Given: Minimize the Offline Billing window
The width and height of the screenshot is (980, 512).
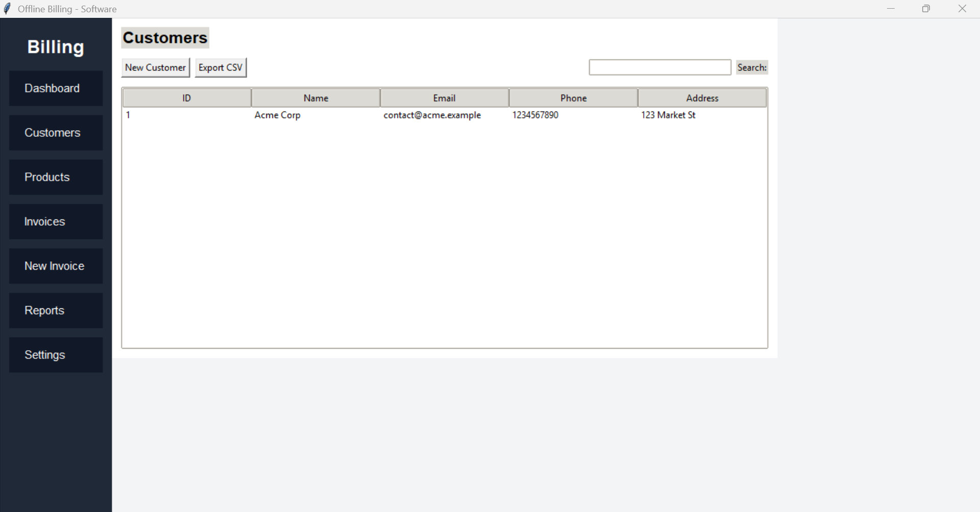Looking at the screenshot, I should pyautogui.click(x=891, y=9).
